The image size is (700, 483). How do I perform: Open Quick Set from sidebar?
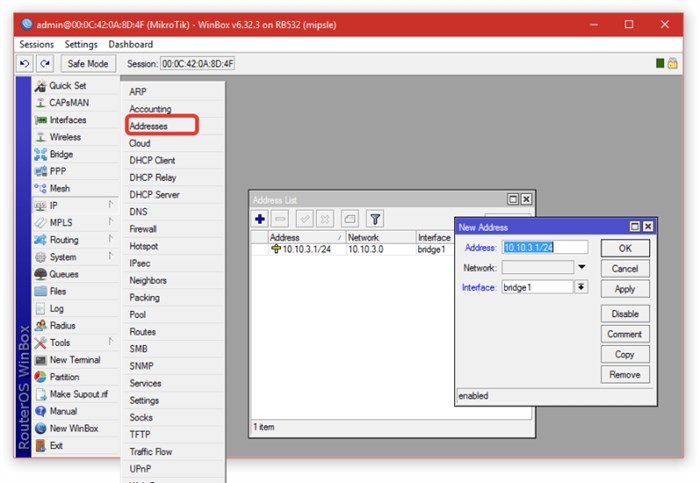point(76,85)
